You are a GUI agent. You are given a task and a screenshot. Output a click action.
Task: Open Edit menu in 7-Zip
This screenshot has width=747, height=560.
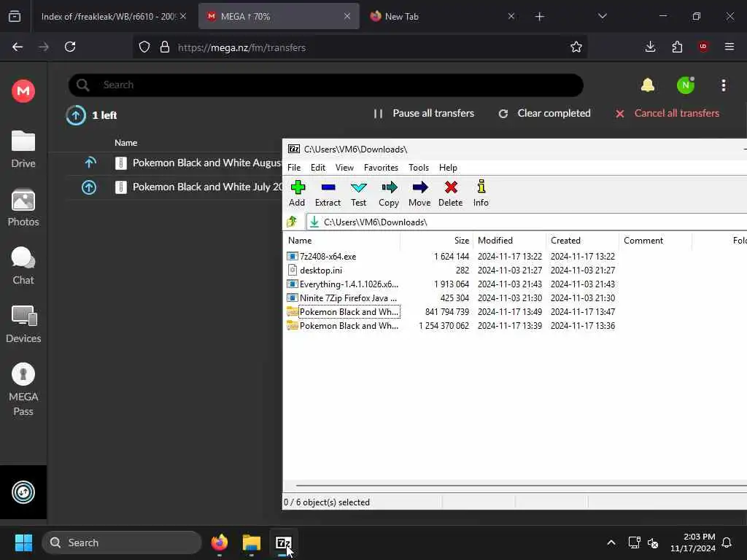pos(318,168)
